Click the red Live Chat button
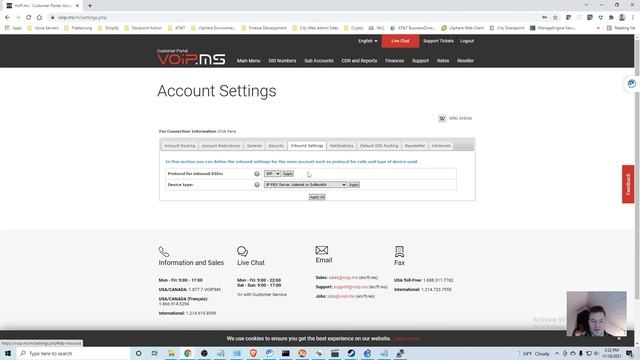640x360 pixels. (400, 41)
